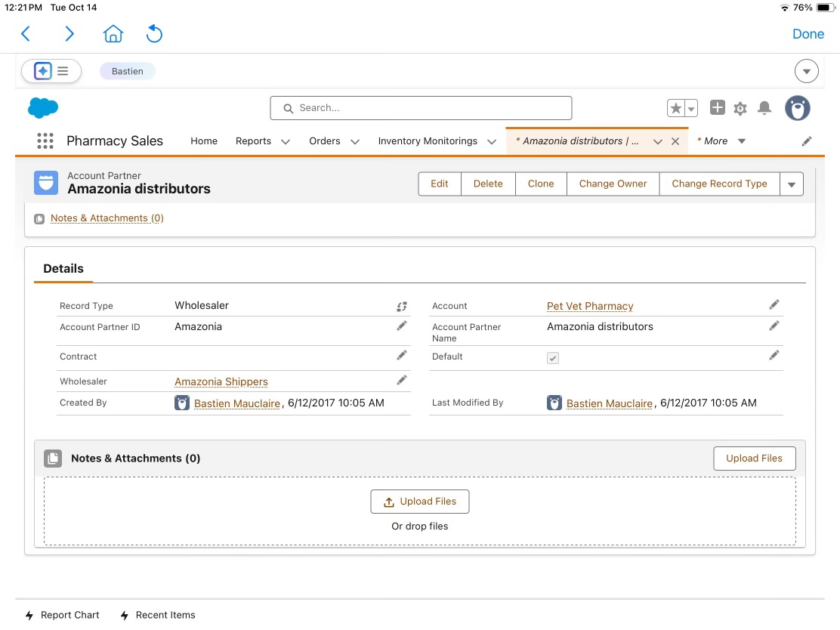Screen dimensions: 840x630
Task: Switch to the Details tab
Action: tap(63, 269)
